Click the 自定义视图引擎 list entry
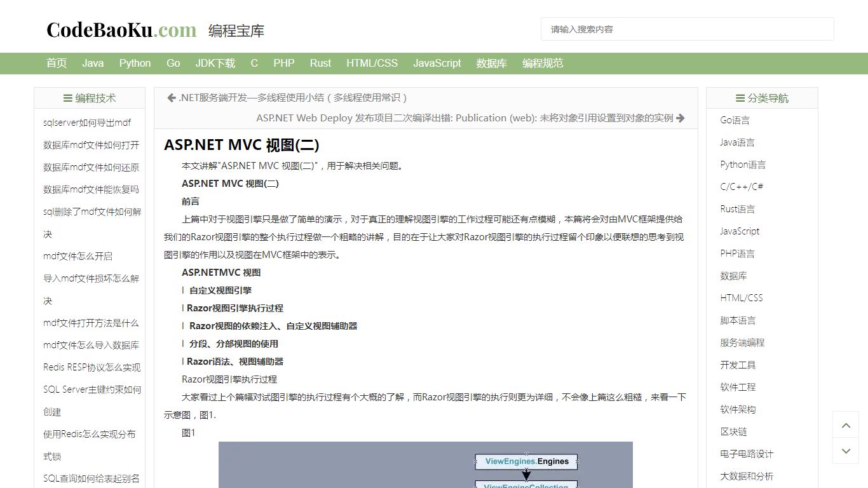This screenshot has width=868, height=488. coord(220,290)
